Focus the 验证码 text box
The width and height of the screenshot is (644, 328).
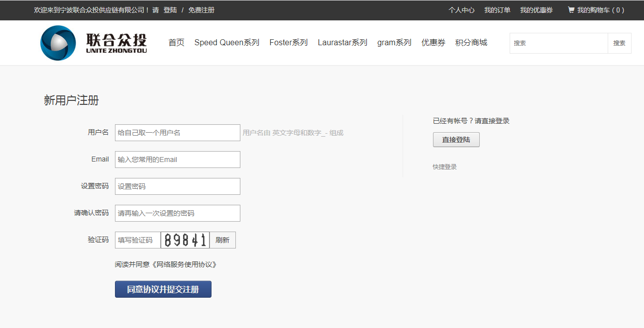pyautogui.click(x=137, y=240)
